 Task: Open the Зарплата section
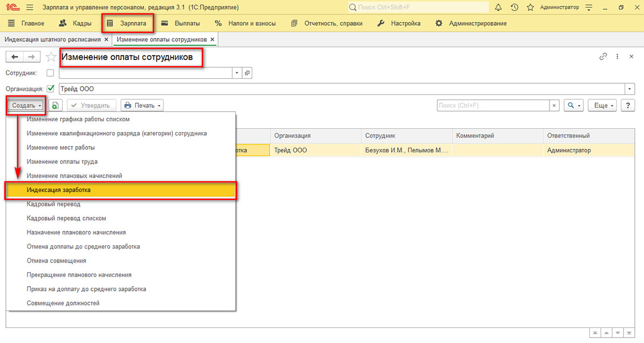(x=128, y=24)
